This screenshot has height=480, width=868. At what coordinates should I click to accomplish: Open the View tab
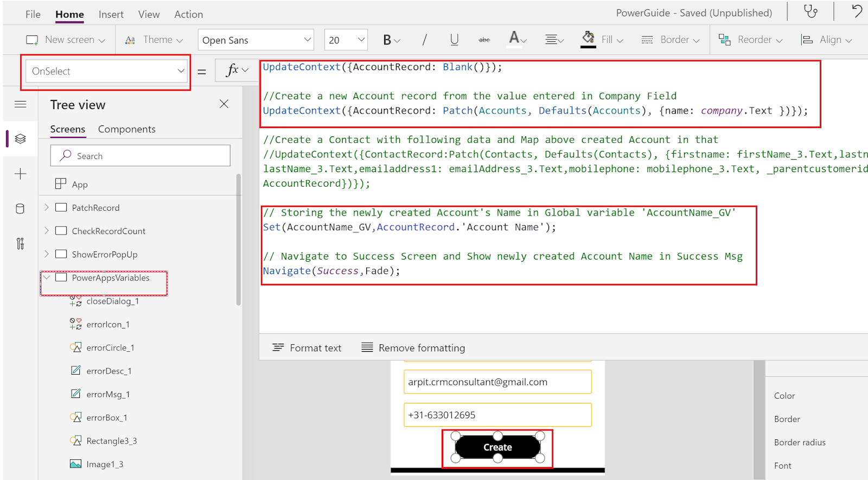pyautogui.click(x=149, y=14)
